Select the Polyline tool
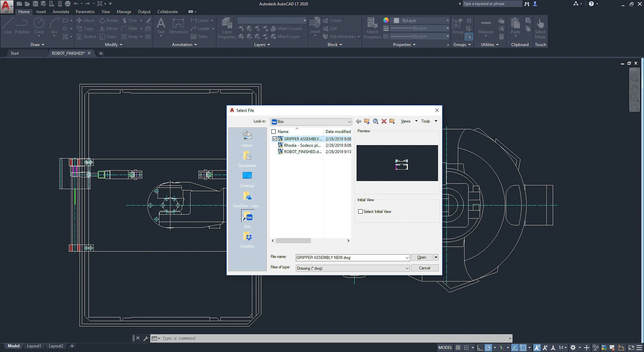This screenshot has width=644, height=352. point(22,27)
